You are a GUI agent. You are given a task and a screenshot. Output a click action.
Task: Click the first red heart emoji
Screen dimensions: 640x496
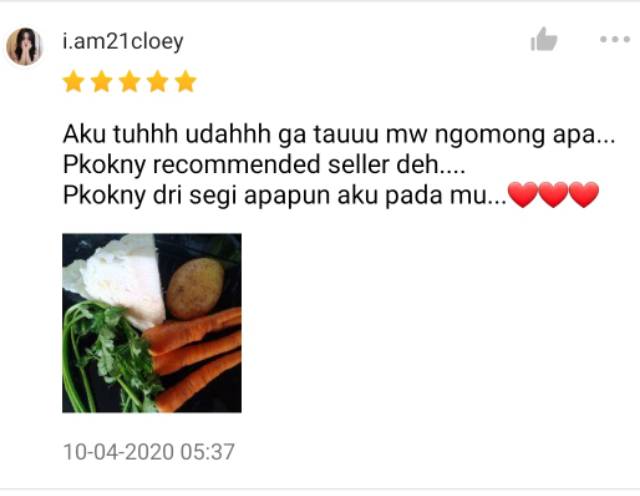pos(523,195)
